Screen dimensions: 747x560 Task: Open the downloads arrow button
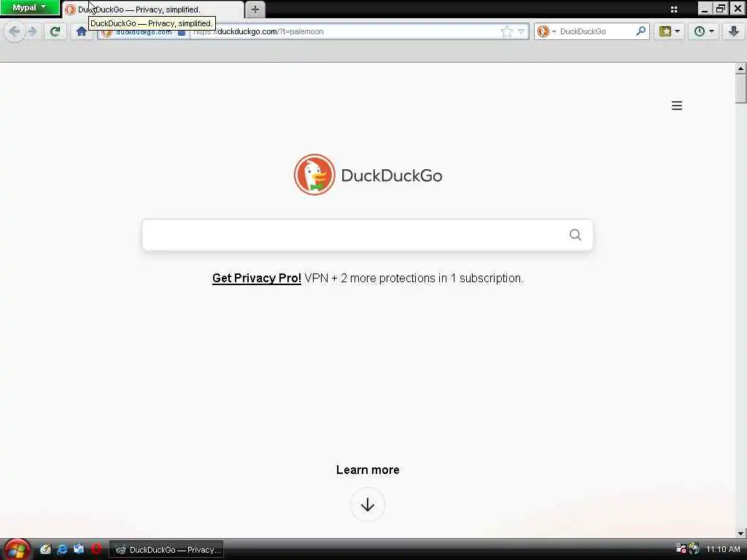point(734,31)
